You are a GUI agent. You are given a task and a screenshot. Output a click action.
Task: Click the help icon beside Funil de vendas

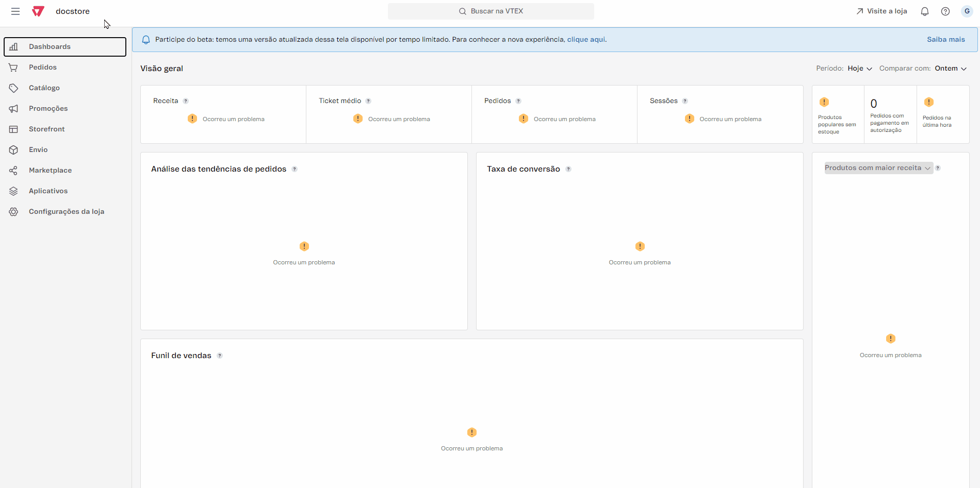point(220,356)
